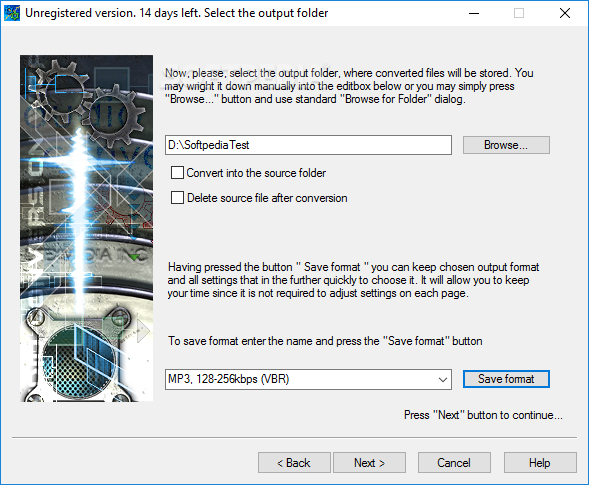Go to previous step with Back button

(294, 462)
